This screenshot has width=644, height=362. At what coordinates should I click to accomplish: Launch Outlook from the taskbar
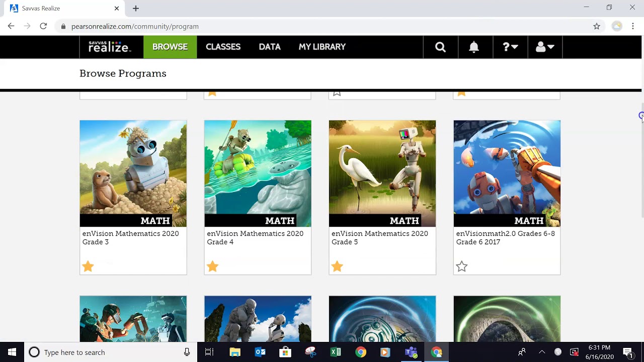click(260, 352)
